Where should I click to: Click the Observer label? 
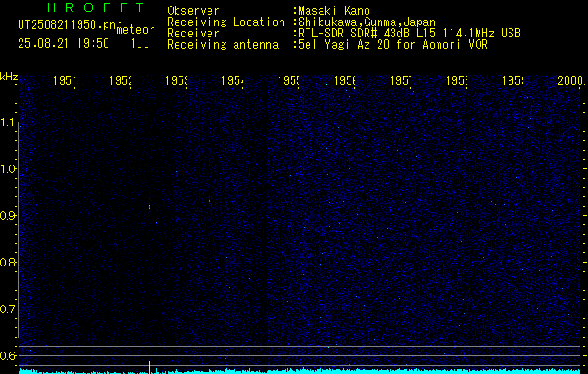pos(194,11)
